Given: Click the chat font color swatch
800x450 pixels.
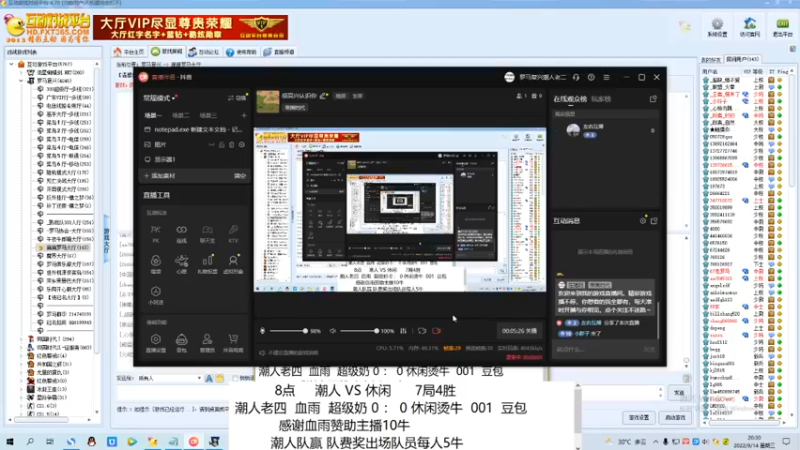Looking at the screenshot, I should (220, 378).
